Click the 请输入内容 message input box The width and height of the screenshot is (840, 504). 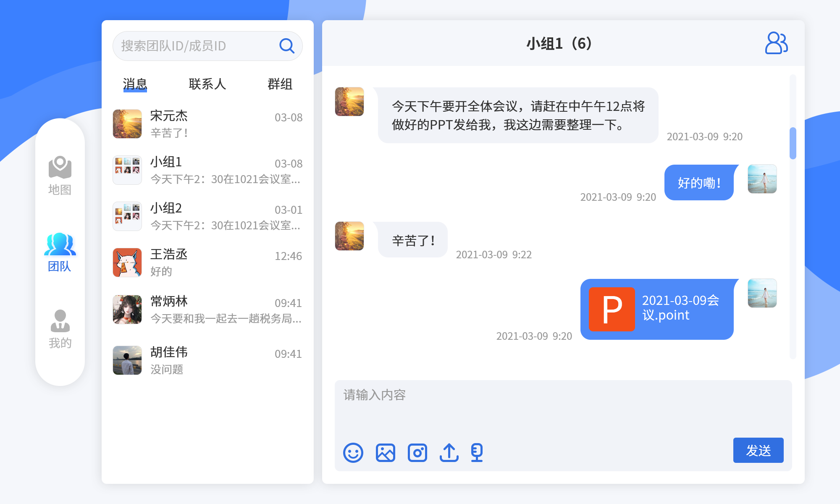tap(563, 407)
